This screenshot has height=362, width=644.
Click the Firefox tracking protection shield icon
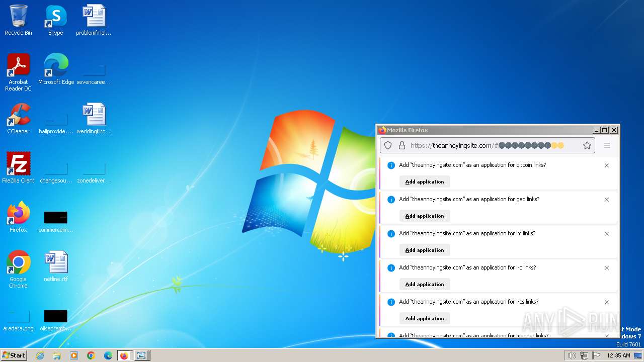388,145
